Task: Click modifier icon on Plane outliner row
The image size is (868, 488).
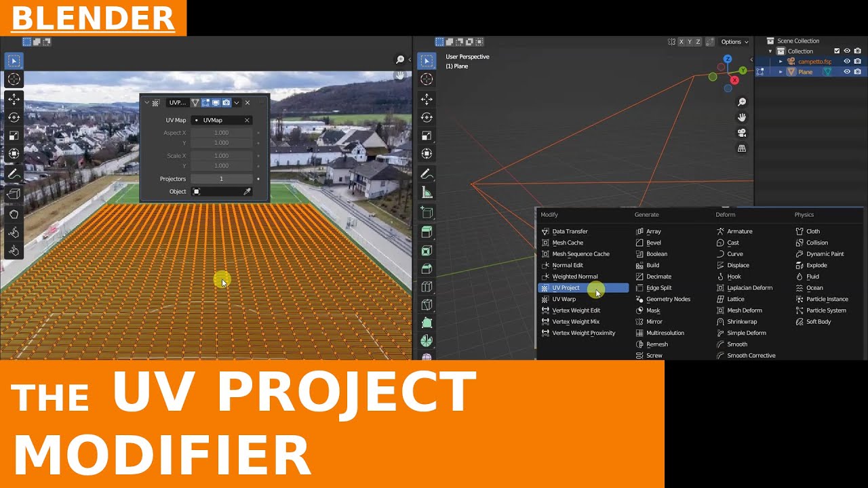Action: pyautogui.click(x=827, y=72)
